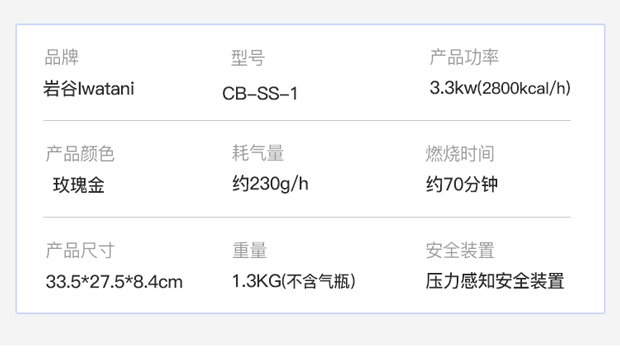Click the 型号 heading

pos(248,58)
